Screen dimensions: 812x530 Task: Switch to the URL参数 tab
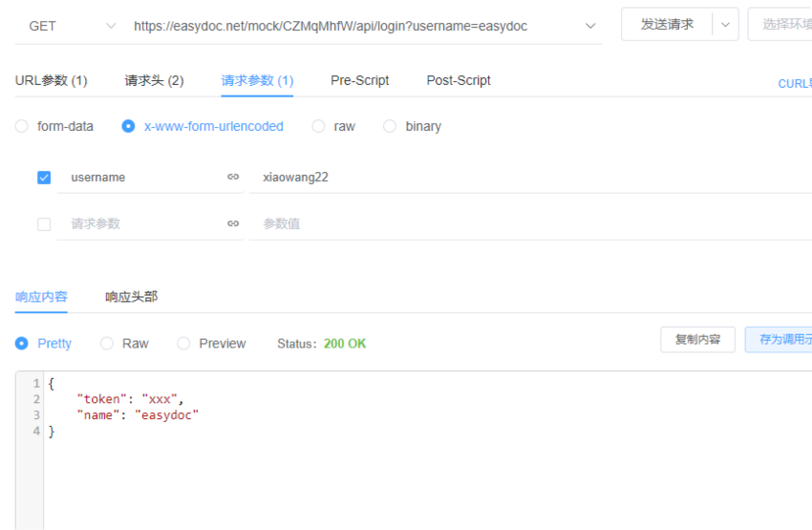tap(51, 81)
